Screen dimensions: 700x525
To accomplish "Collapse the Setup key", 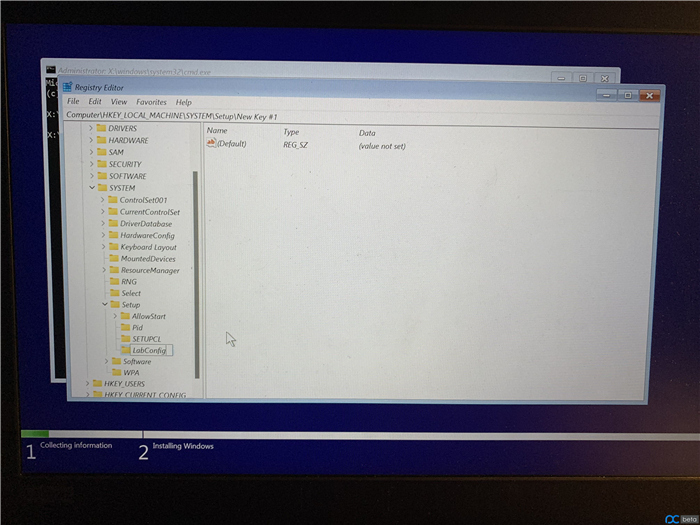I will pyautogui.click(x=105, y=304).
